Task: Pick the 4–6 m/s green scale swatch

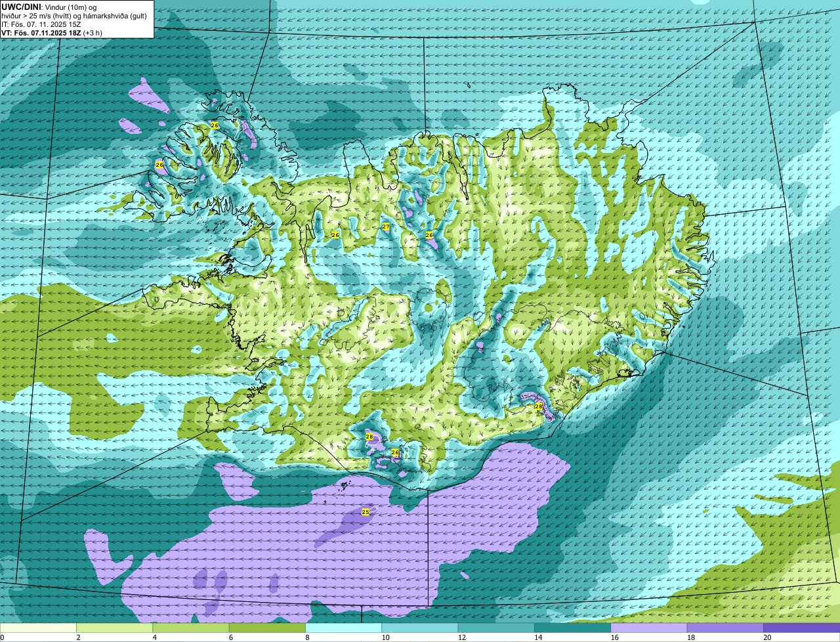Action: pos(191,628)
